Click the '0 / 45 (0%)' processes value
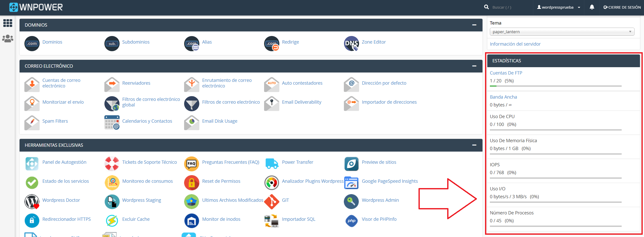This screenshot has width=644, height=237. click(x=502, y=221)
